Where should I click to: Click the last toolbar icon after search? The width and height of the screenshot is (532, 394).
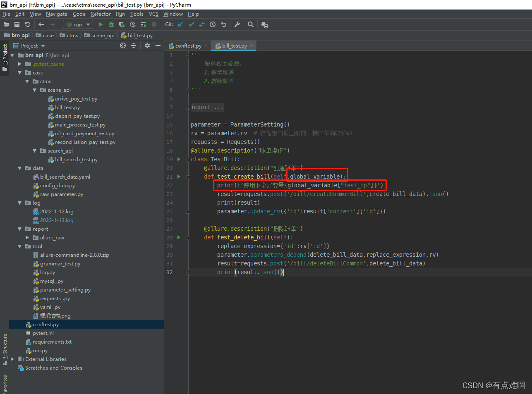click(x=264, y=25)
